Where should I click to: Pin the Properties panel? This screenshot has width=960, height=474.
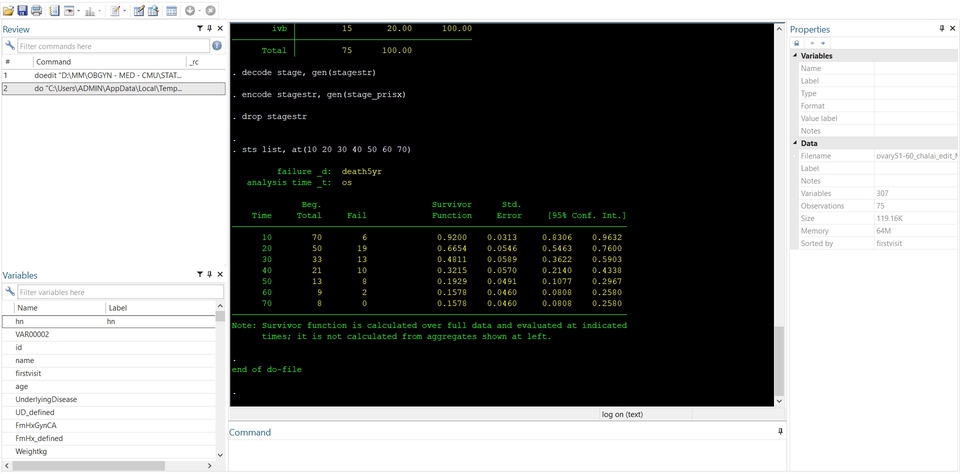click(x=942, y=29)
